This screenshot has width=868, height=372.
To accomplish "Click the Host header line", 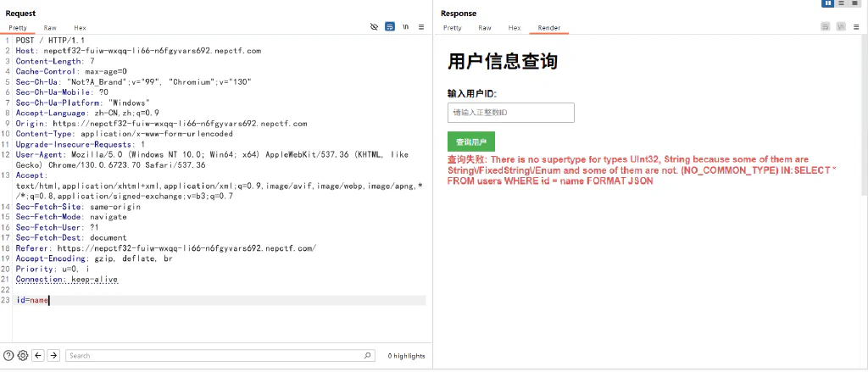I will coord(138,51).
